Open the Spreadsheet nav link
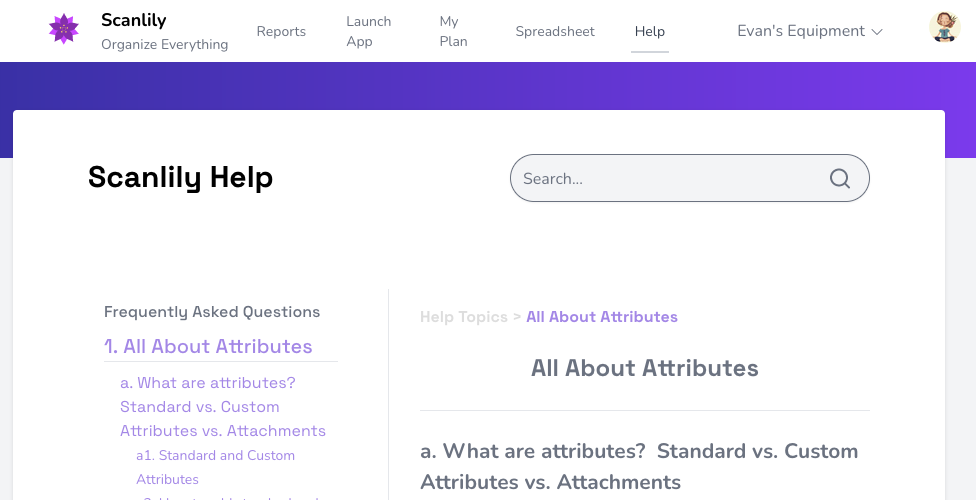 pos(555,31)
